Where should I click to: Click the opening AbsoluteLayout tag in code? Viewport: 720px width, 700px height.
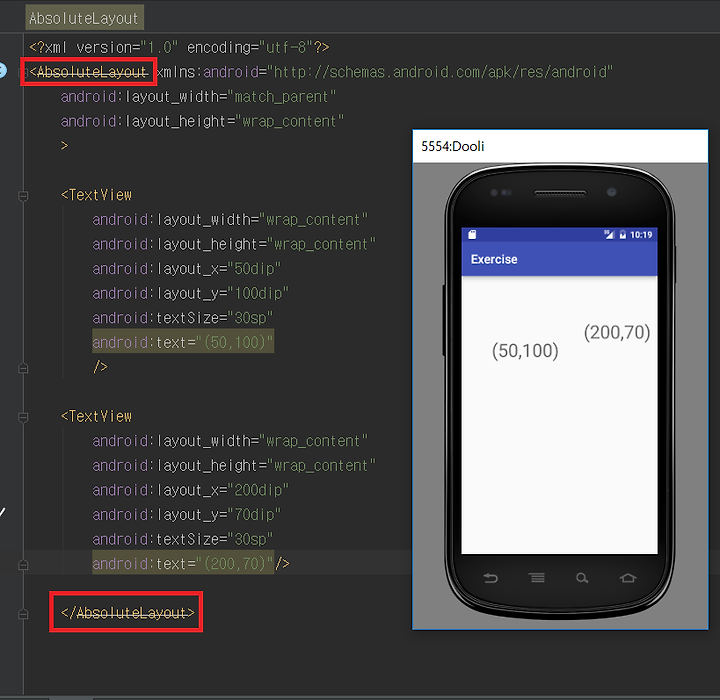[x=89, y=72]
